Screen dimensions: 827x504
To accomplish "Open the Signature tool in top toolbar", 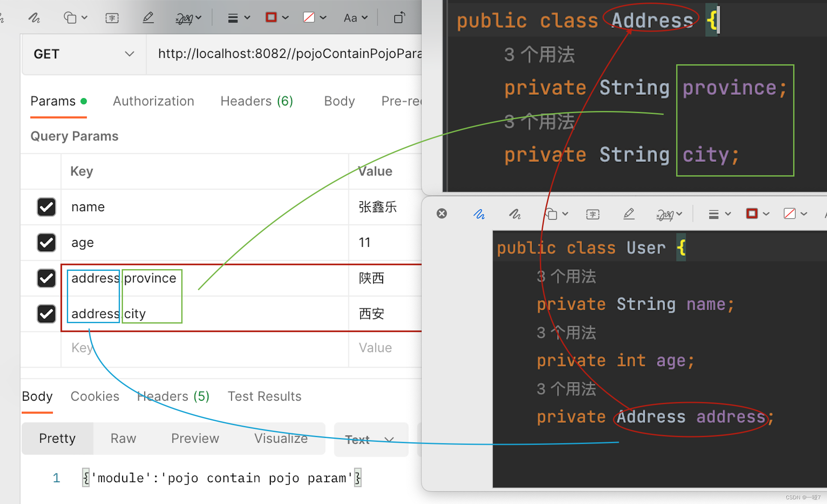I will (x=184, y=18).
